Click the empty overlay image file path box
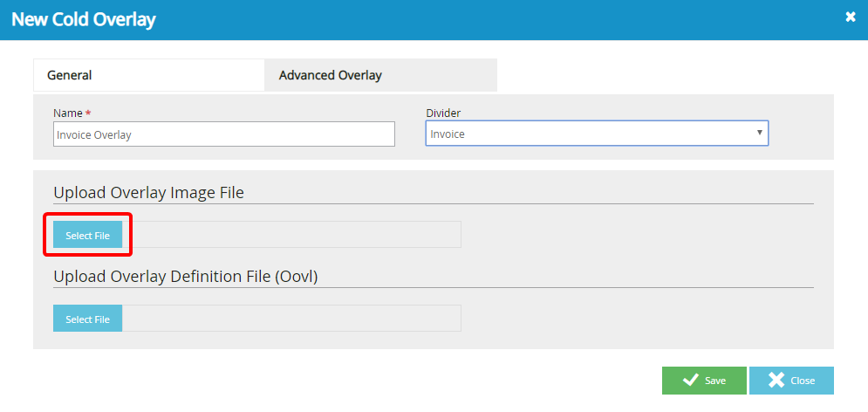Screen dimensions: 868x412 click(x=291, y=236)
